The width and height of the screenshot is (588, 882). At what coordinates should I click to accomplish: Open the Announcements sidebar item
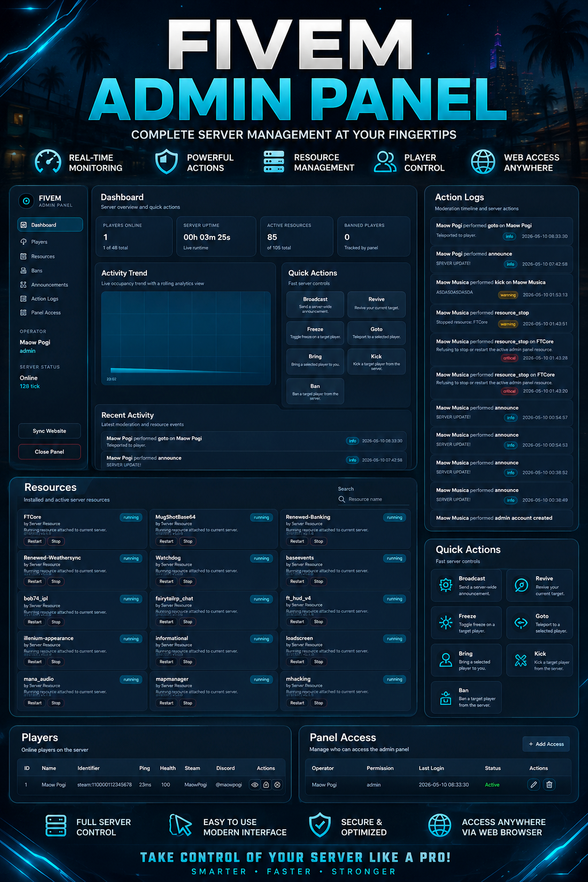[50, 285]
